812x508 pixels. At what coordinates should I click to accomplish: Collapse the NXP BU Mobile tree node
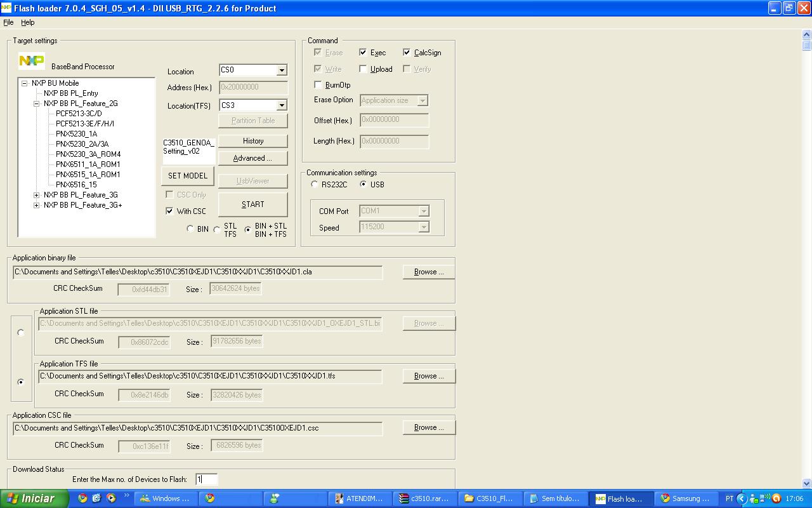pos(24,83)
